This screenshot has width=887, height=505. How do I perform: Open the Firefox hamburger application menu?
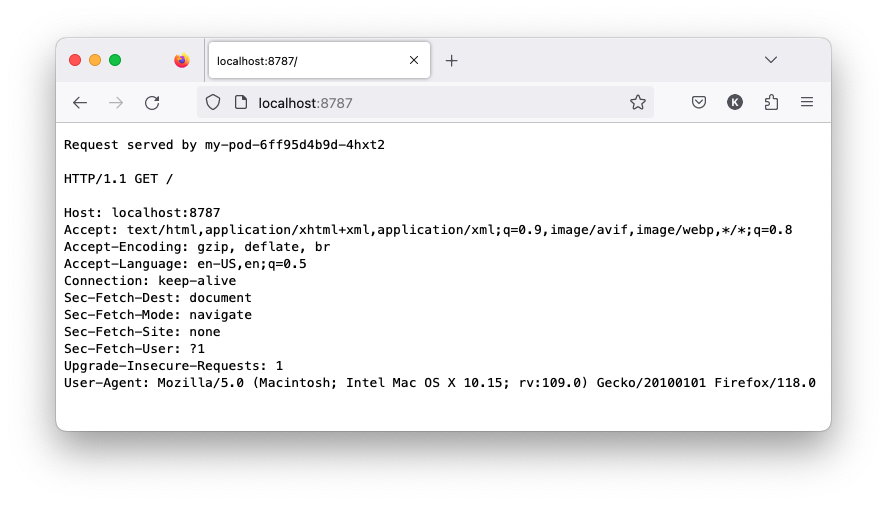(x=807, y=102)
